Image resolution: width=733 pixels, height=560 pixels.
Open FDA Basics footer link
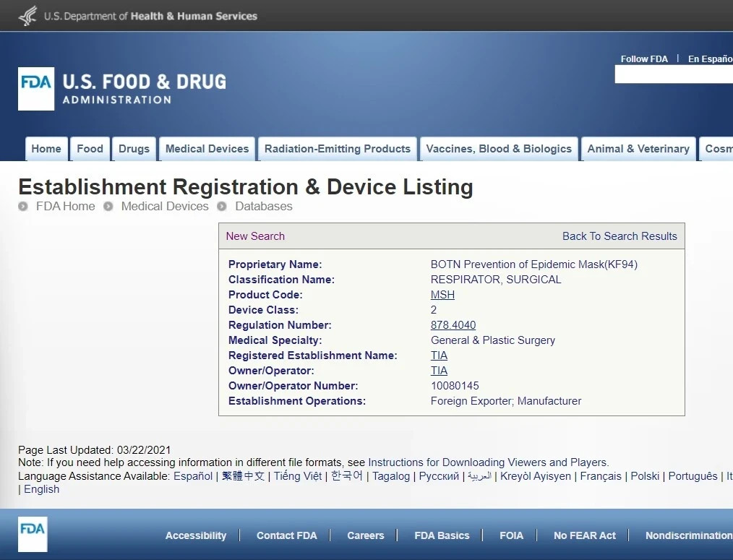point(442,535)
